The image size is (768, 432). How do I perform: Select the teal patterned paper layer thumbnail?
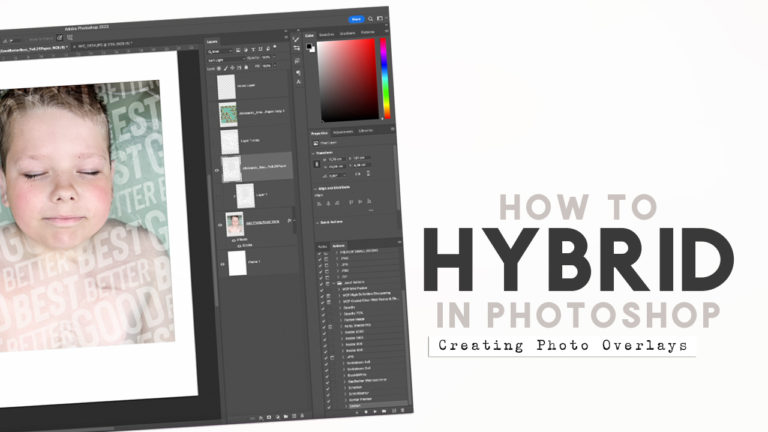[x=228, y=114]
